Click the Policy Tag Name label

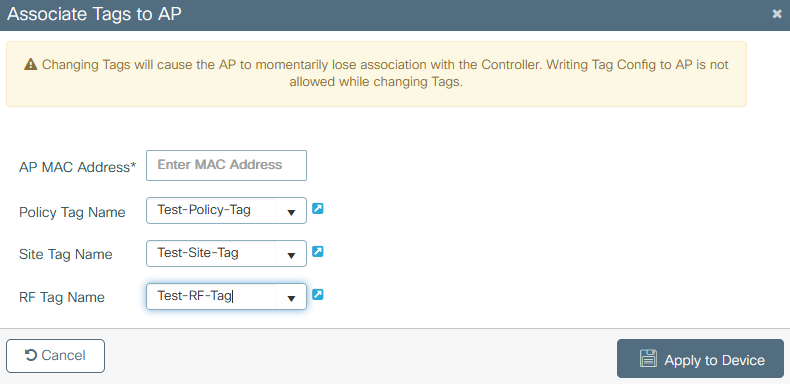tap(72, 212)
